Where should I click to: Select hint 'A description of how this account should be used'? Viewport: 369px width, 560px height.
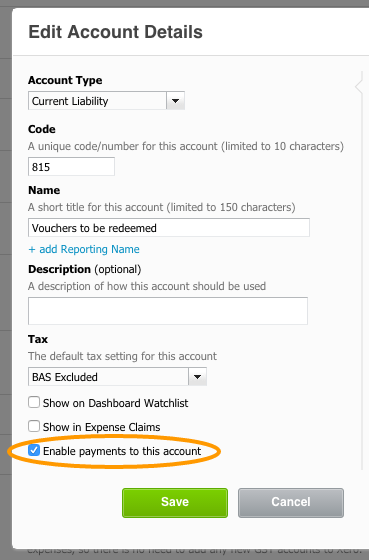point(147,286)
